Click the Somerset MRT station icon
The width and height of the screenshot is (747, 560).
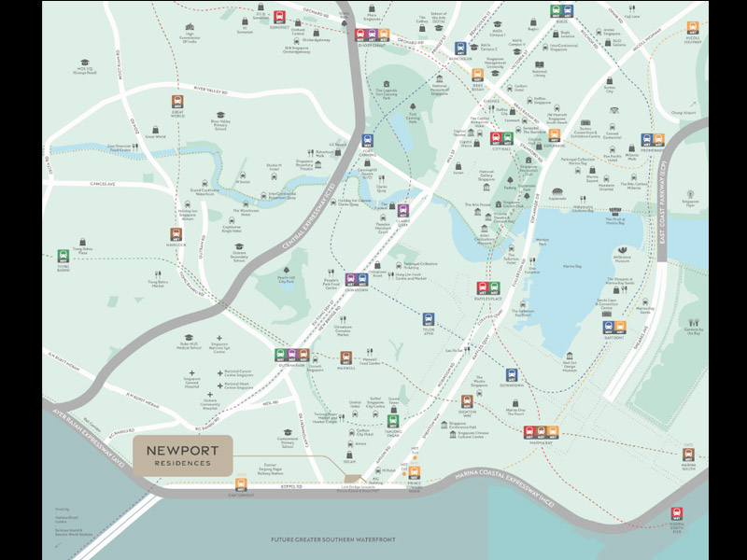(279, 17)
